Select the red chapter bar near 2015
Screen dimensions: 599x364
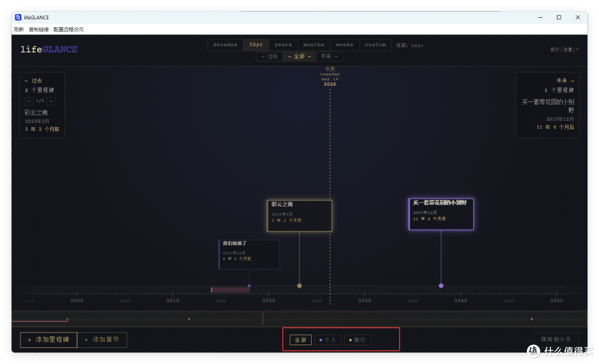click(x=230, y=290)
